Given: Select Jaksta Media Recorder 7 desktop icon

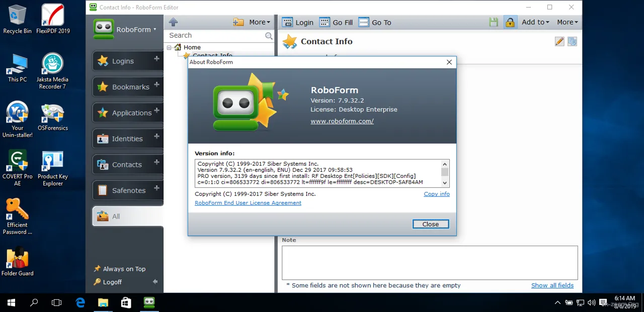Looking at the screenshot, I should click(x=52, y=71).
